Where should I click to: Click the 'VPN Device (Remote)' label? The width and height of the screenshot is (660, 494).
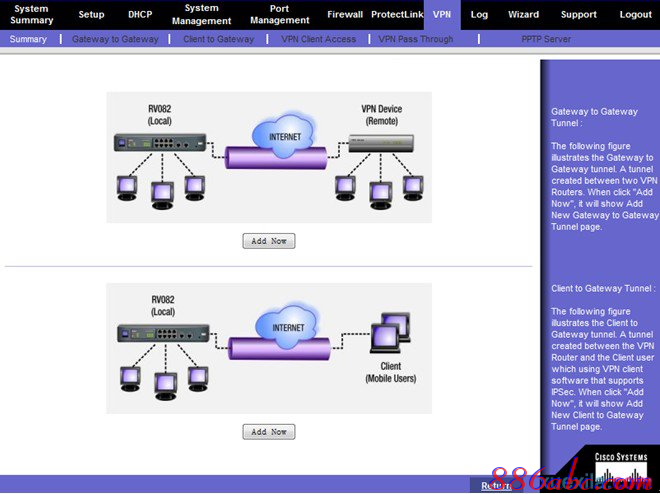381,115
